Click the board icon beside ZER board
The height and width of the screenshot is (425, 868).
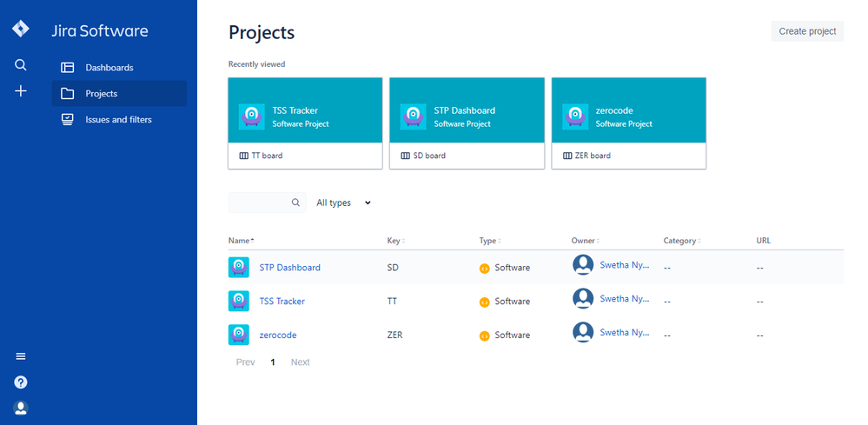(567, 156)
